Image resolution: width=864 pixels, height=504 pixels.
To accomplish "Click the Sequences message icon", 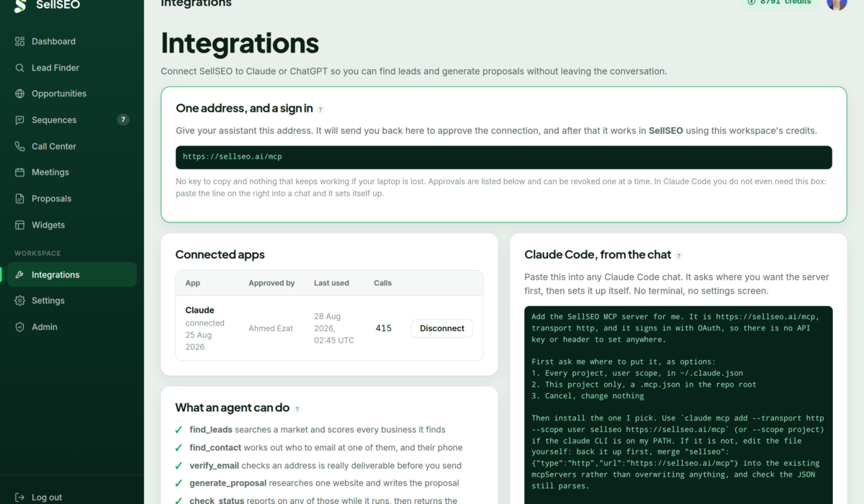I will [19, 120].
